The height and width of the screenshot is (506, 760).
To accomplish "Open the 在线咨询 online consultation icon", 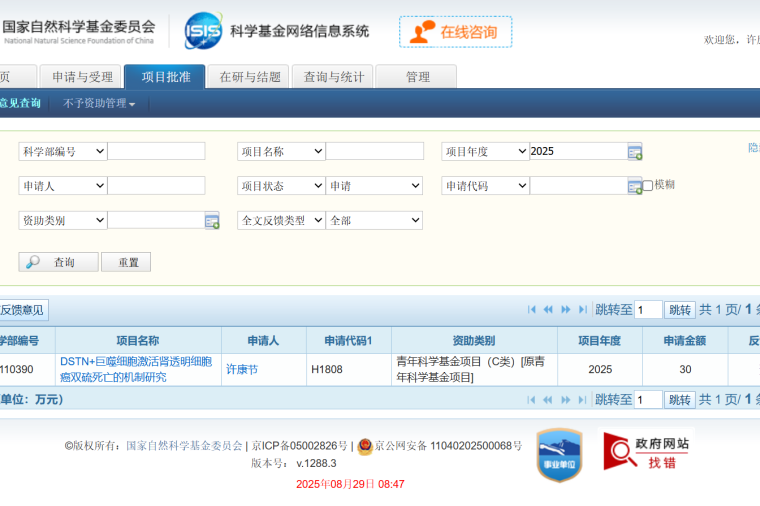I will point(455,32).
